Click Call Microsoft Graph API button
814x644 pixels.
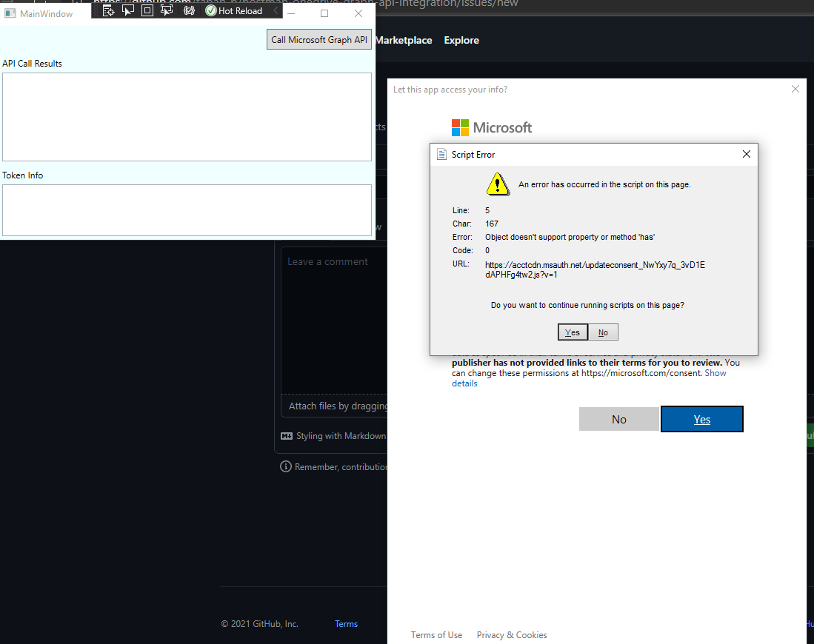coord(319,39)
